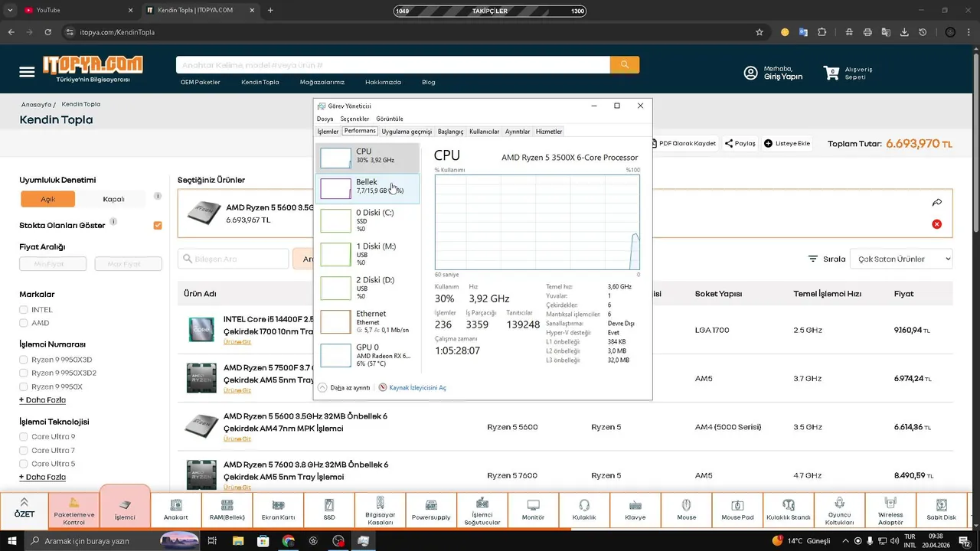The height and width of the screenshot is (551, 980).
Task: Open the Çok Satan Ürünler sort dropdown
Action: (901, 259)
